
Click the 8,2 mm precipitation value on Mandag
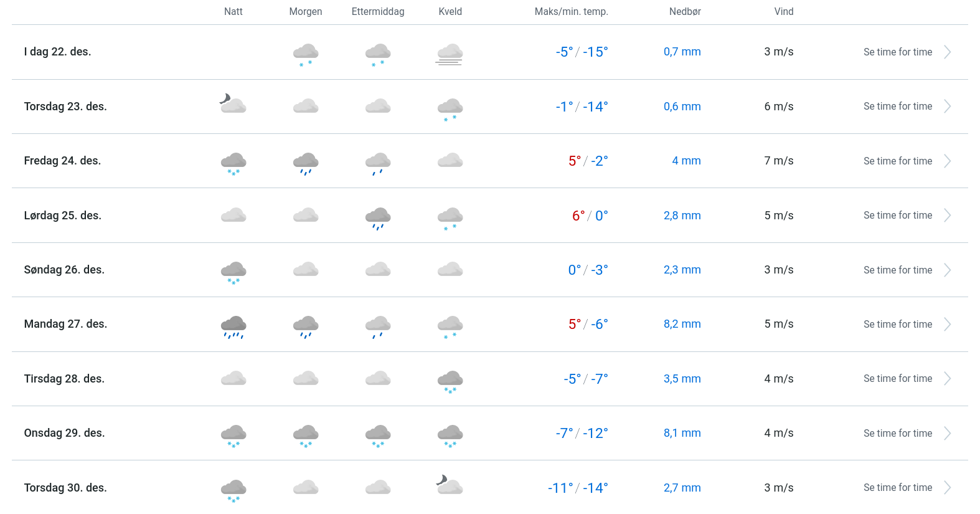[x=682, y=324]
